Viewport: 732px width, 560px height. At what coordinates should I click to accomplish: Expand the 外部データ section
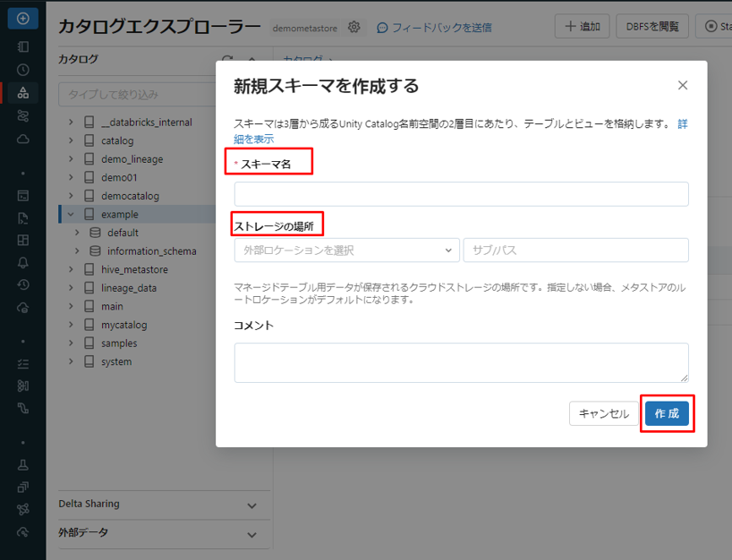[x=251, y=534]
